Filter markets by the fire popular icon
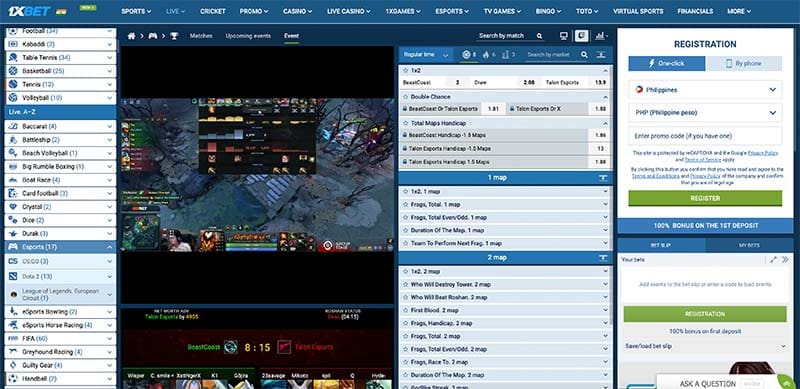The width and height of the screenshot is (800, 389). click(489, 55)
